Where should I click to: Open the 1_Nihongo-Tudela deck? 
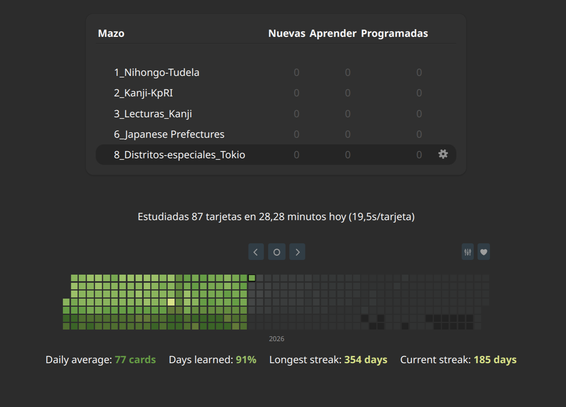click(156, 73)
